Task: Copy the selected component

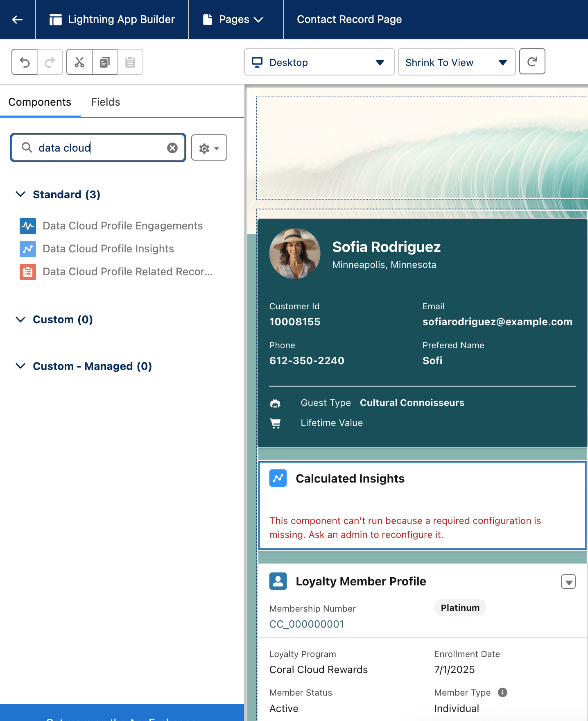Action: (x=105, y=62)
